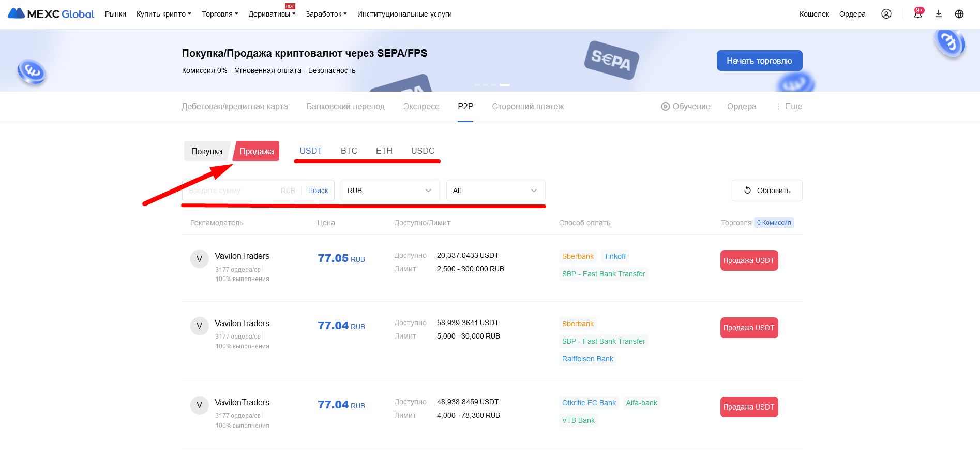The width and height of the screenshot is (980, 453).
Task: Switch to Банковский перевод tab
Action: [x=345, y=106]
